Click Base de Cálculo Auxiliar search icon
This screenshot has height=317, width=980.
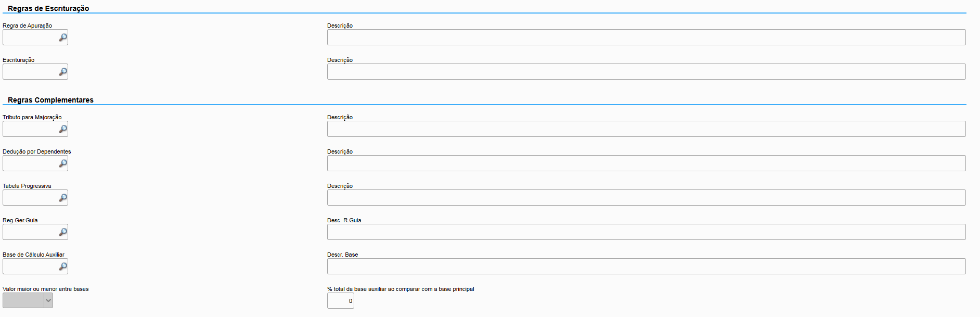coord(63,267)
